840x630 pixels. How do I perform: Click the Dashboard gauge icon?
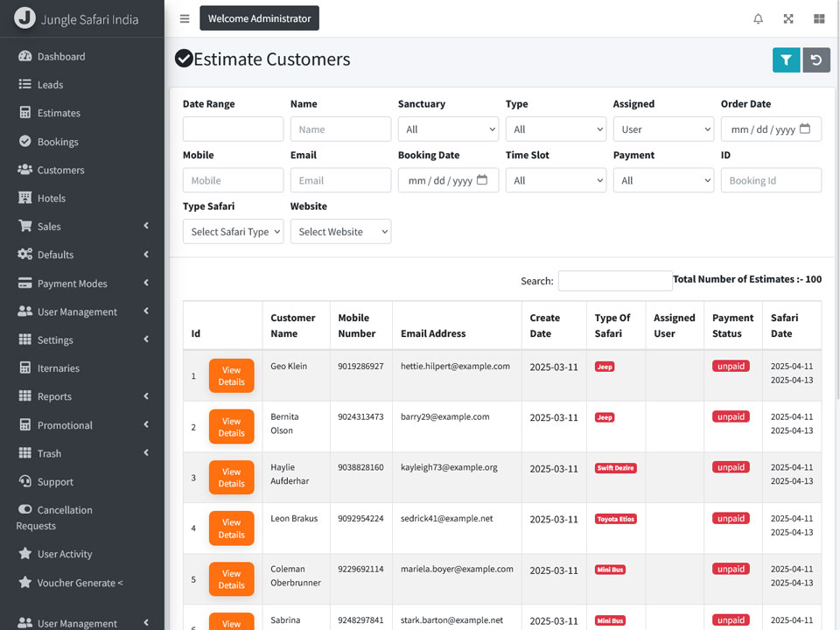24,56
